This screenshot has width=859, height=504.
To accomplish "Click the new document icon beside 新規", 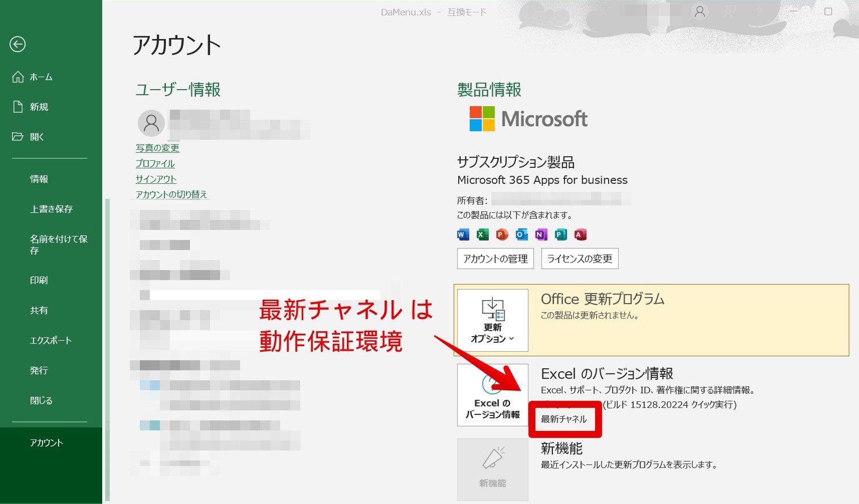I will pos(18,107).
